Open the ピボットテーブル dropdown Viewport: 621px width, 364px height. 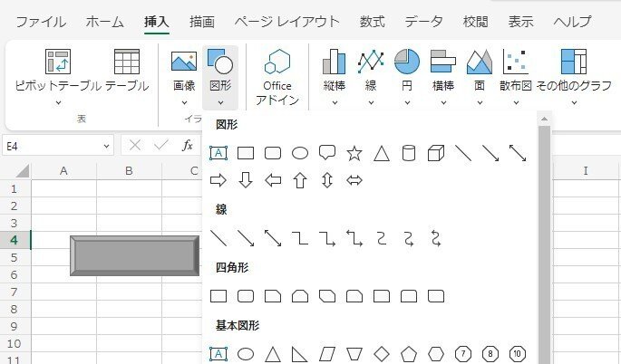[x=58, y=103]
